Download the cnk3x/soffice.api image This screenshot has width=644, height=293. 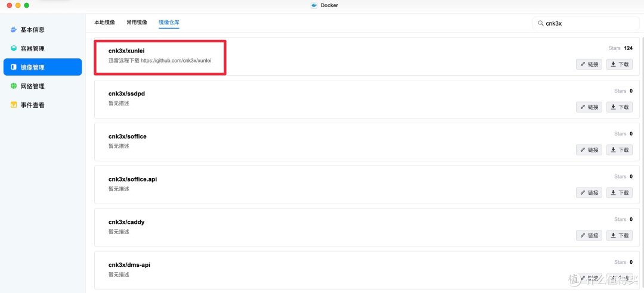pos(620,192)
